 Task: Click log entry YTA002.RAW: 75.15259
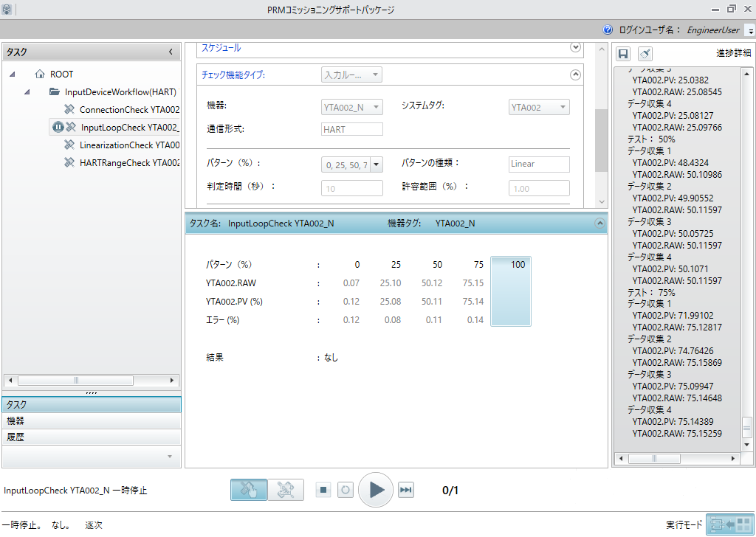677,434
